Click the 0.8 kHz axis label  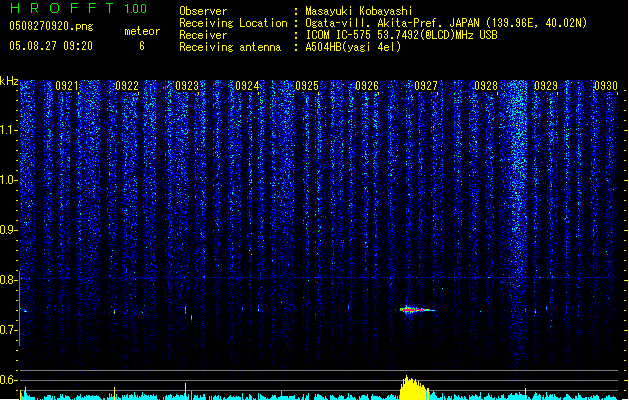pos(8,280)
